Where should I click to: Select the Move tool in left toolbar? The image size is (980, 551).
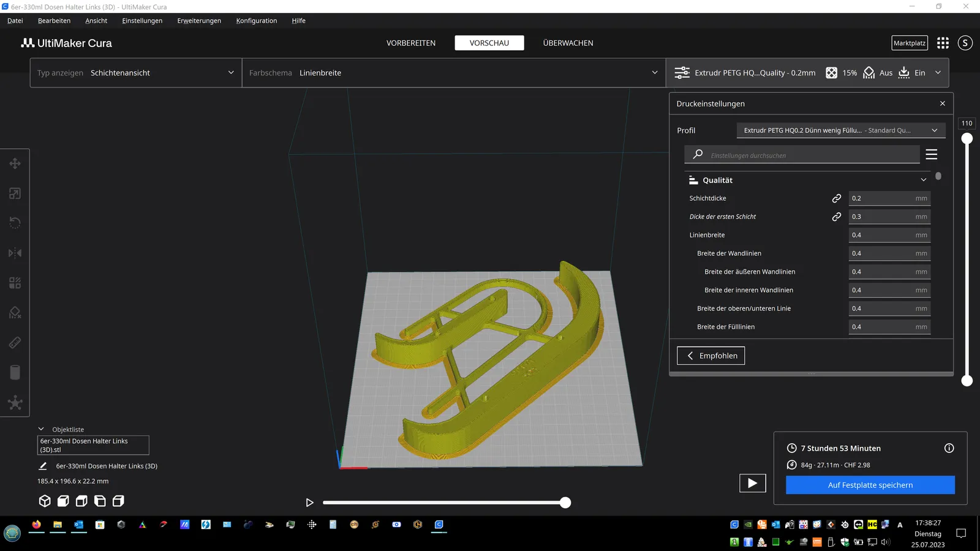click(15, 163)
